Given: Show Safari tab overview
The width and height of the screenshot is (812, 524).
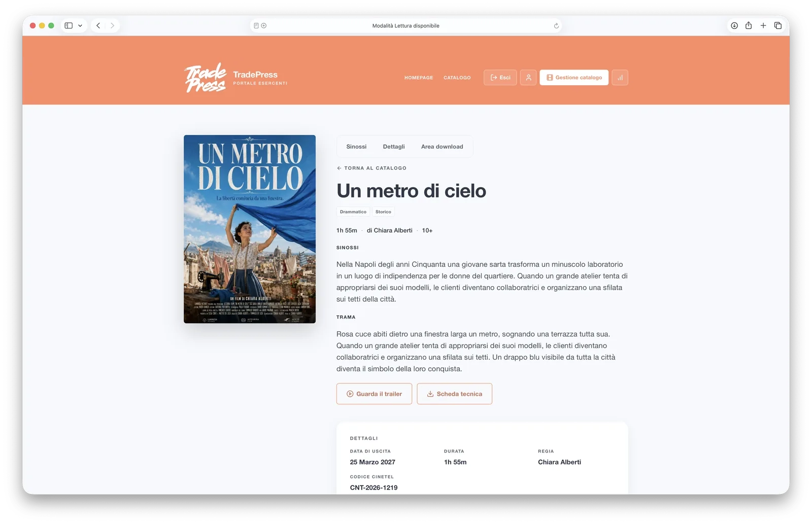Looking at the screenshot, I should click(778, 25).
